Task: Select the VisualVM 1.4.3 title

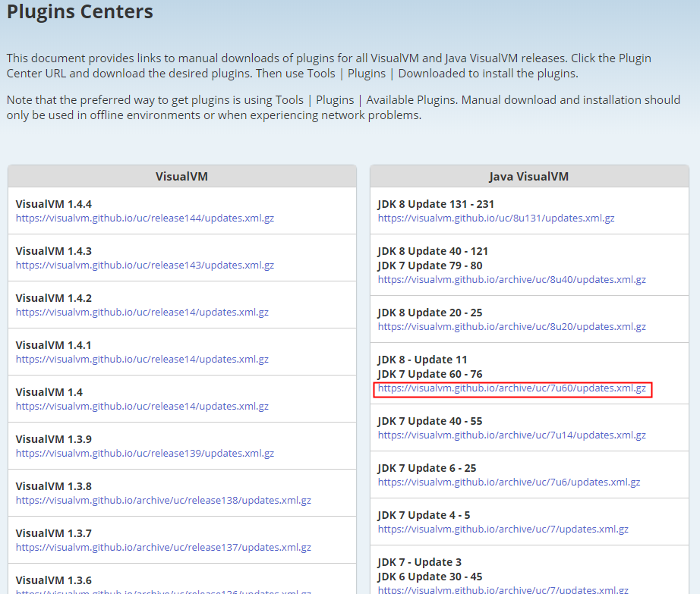Action: click(54, 251)
